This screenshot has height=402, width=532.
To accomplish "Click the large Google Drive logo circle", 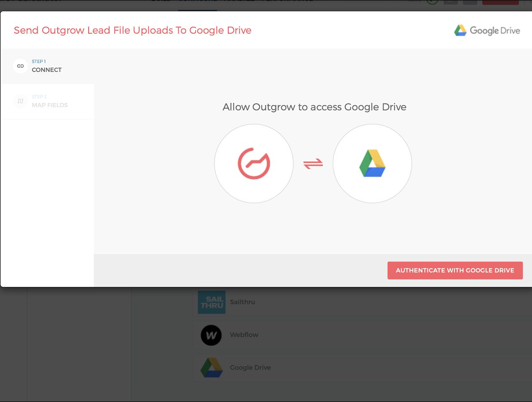I will point(372,163).
